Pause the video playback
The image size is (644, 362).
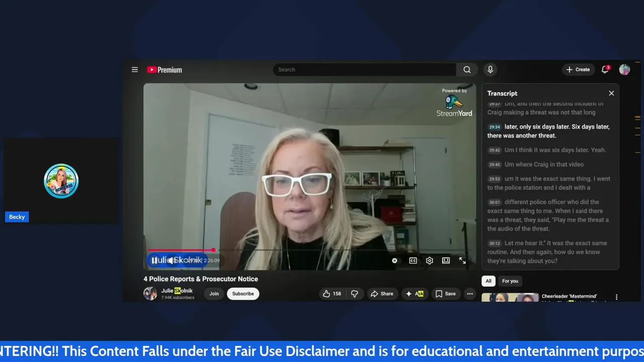154,260
